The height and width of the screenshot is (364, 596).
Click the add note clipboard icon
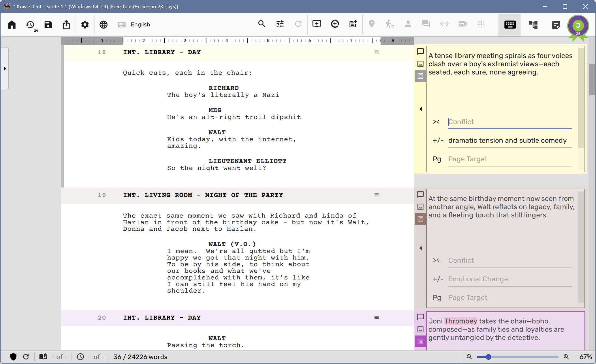tap(353, 24)
